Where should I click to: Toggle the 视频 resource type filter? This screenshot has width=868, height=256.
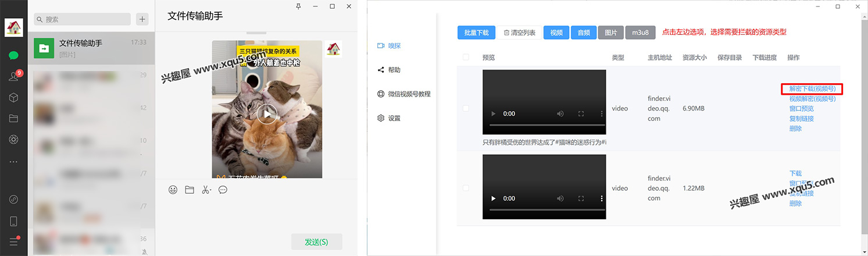pos(556,33)
